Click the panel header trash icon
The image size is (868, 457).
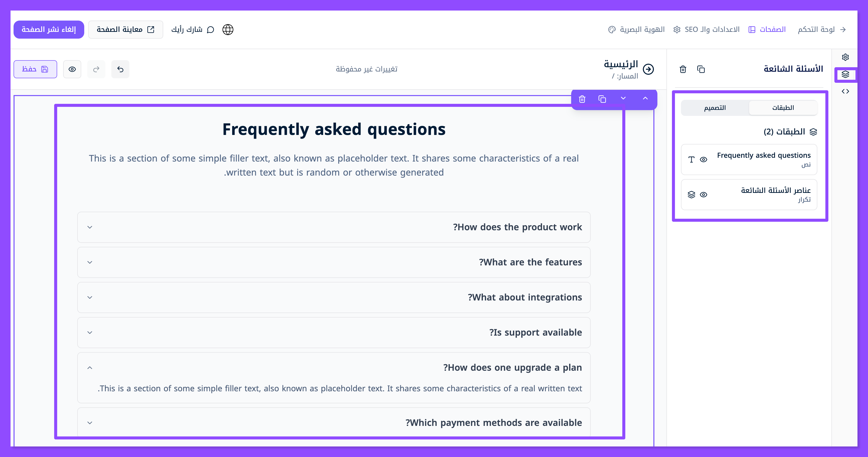[683, 69]
